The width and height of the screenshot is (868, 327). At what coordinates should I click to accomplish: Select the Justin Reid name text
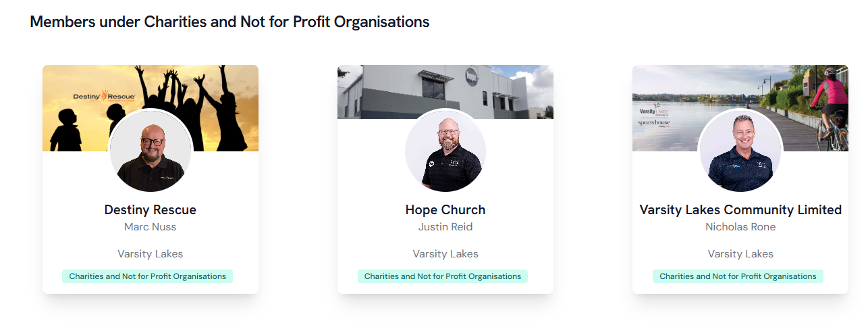(445, 227)
